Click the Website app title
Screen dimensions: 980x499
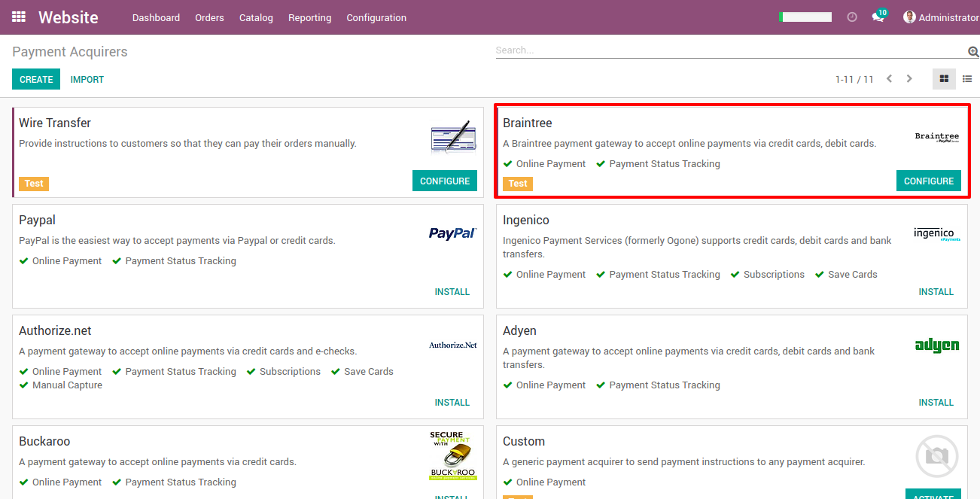(68, 17)
